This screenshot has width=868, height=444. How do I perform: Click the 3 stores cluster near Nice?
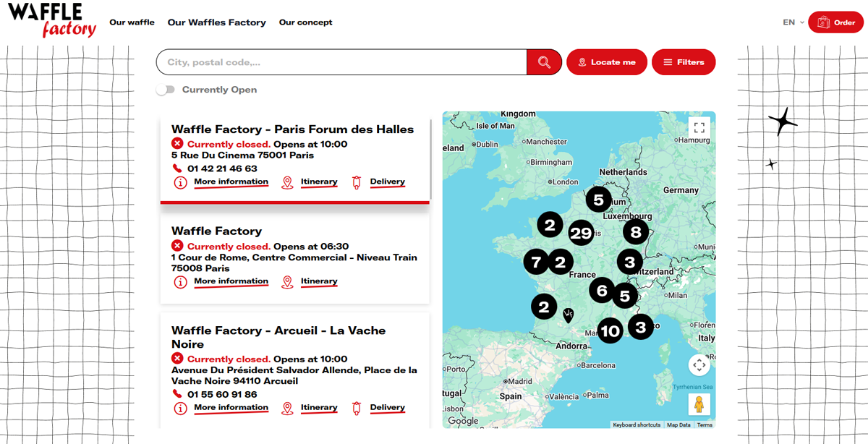pyautogui.click(x=641, y=327)
